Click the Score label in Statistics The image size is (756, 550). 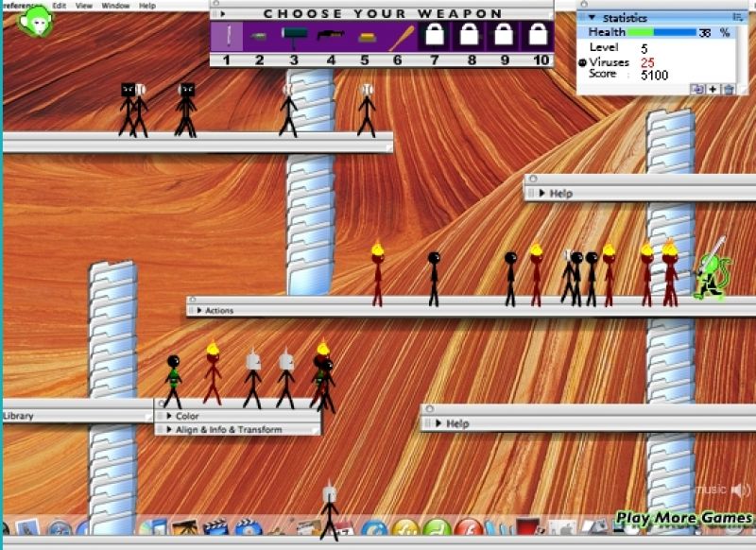(x=602, y=74)
